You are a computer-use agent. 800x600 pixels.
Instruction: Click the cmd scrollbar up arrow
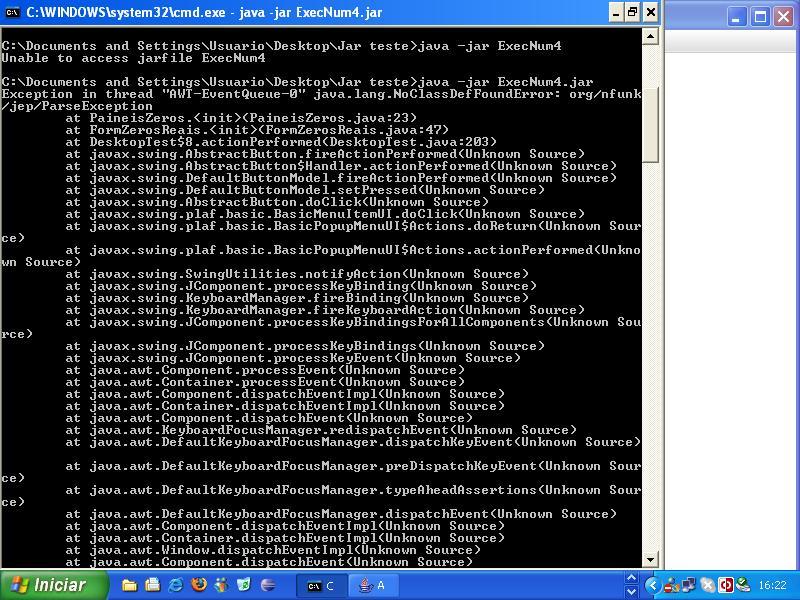pyautogui.click(x=650, y=36)
